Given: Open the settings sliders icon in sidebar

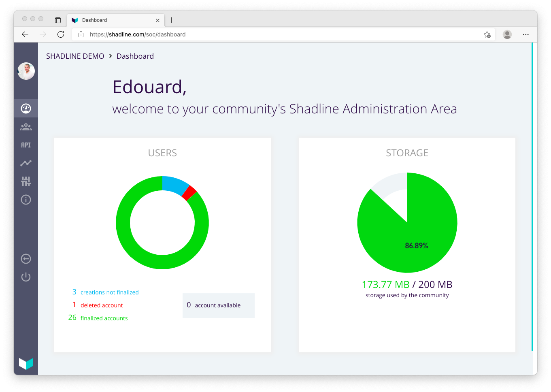Looking at the screenshot, I should [26, 181].
